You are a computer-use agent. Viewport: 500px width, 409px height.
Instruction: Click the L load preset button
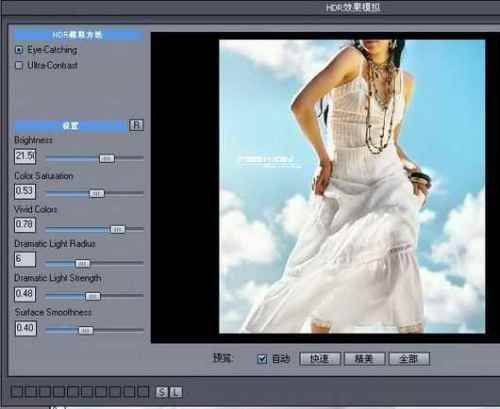click(x=176, y=392)
